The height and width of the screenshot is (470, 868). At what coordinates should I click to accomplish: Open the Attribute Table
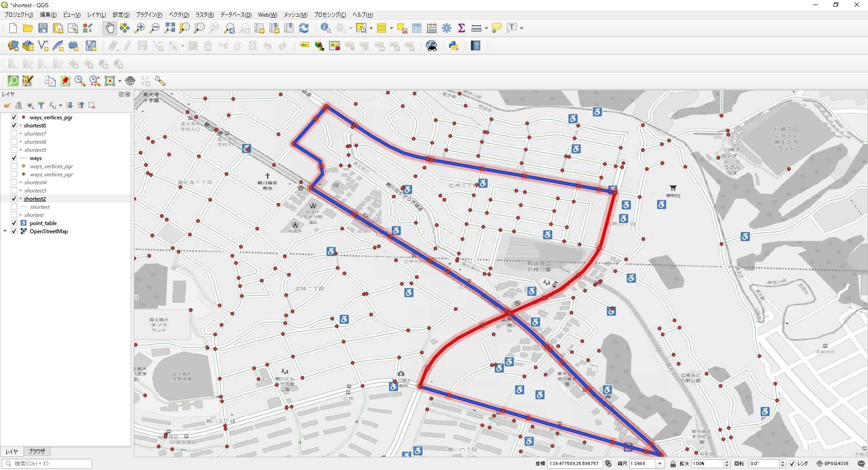click(x=417, y=28)
